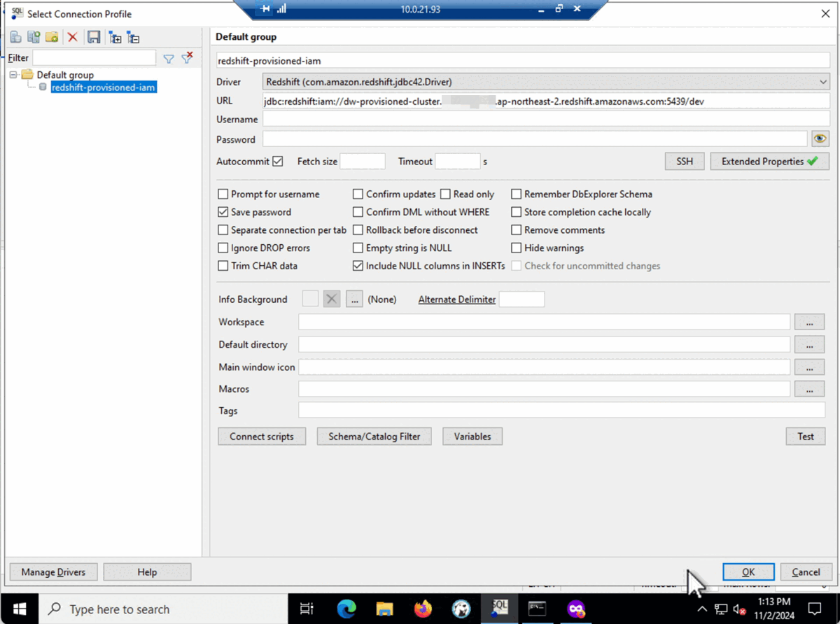Enable Confirm updates
The width and height of the screenshot is (840, 624).
(358, 194)
